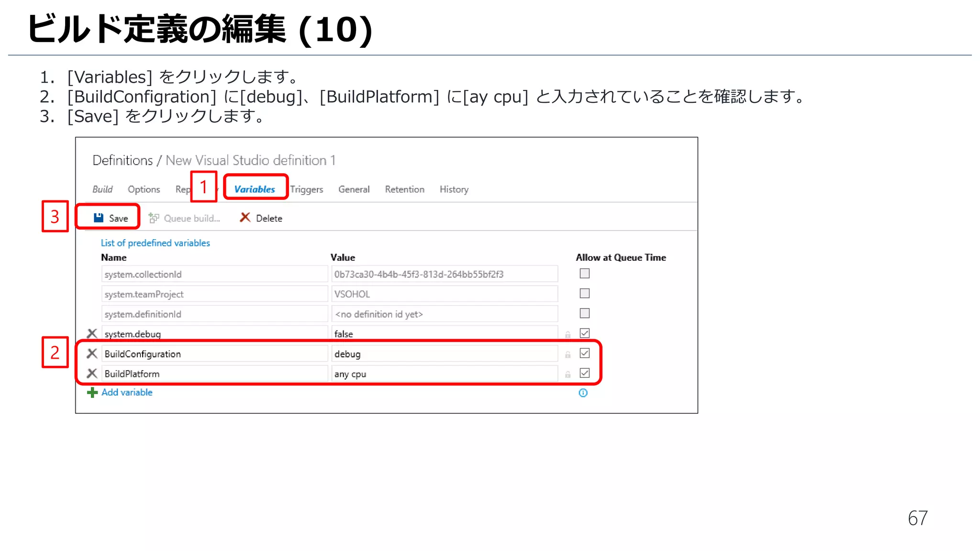Remove the BuildPlatform variable with its X icon
980x551 pixels.
(92, 374)
